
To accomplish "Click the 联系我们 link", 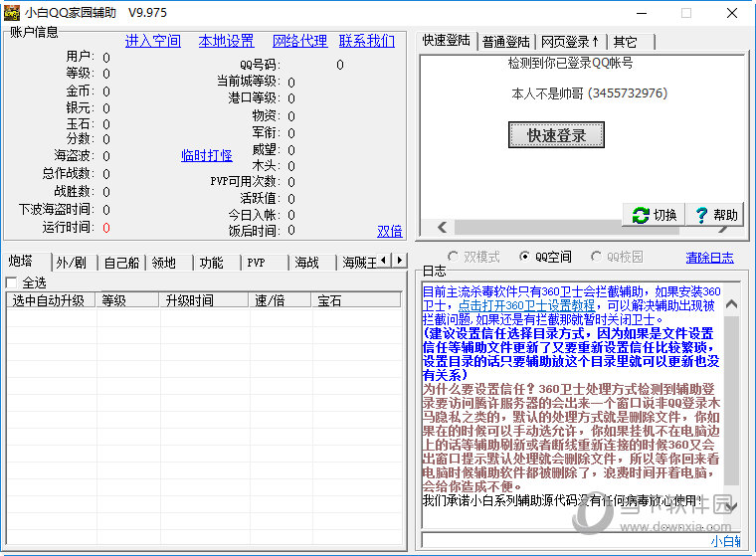I will (x=367, y=42).
